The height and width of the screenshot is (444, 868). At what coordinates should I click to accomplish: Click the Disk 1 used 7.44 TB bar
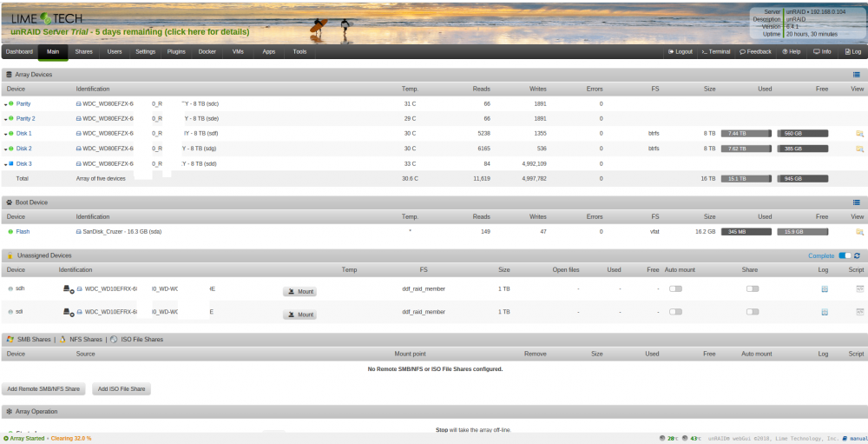(746, 134)
